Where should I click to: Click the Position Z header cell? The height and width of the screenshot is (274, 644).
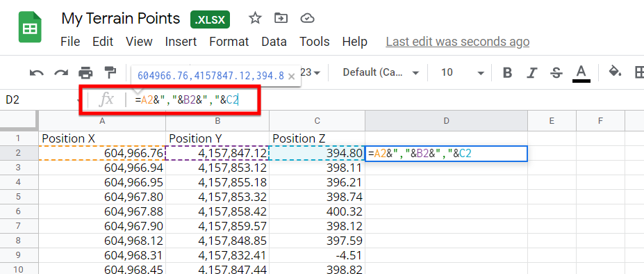tap(317, 138)
